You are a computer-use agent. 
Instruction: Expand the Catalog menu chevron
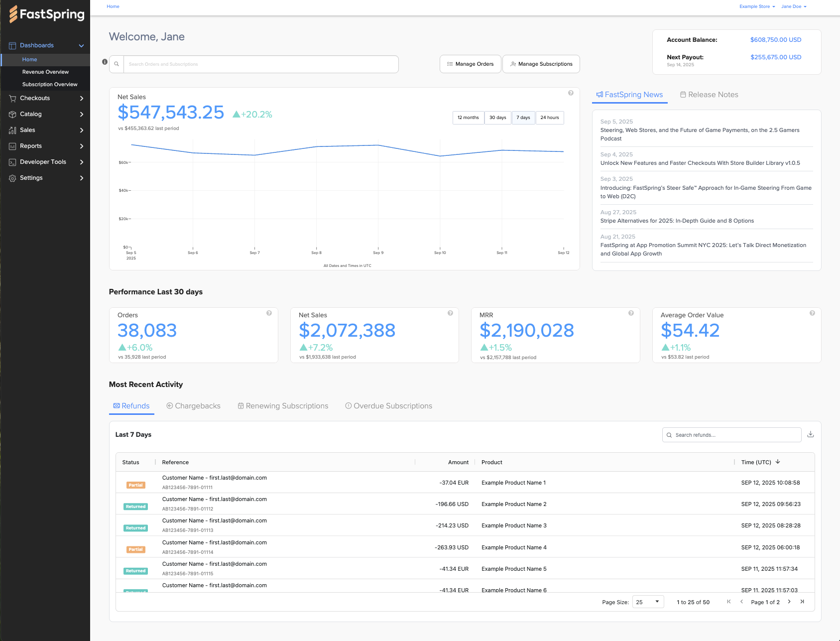point(82,115)
